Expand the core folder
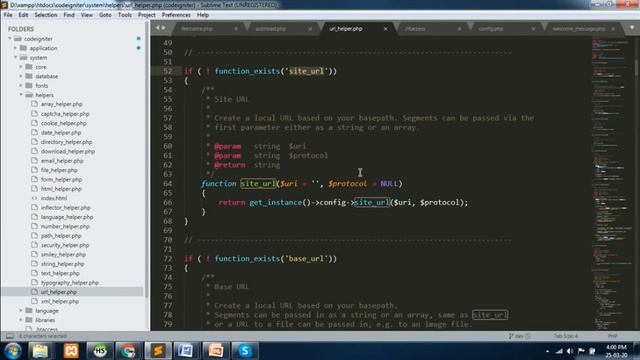Image resolution: width=640 pixels, height=360 pixels. pyautogui.click(x=21, y=67)
